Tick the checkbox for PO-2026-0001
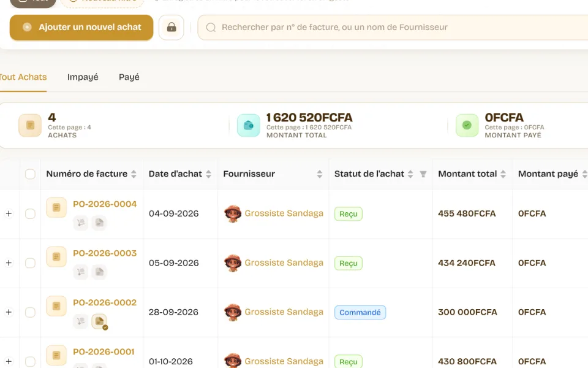The image size is (588, 368). tap(30, 361)
